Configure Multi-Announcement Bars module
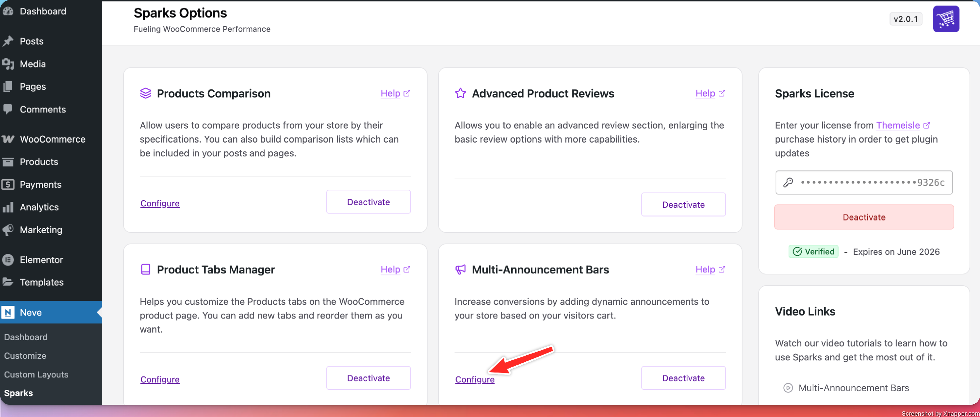This screenshot has width=980, height=417. [474, 379]
